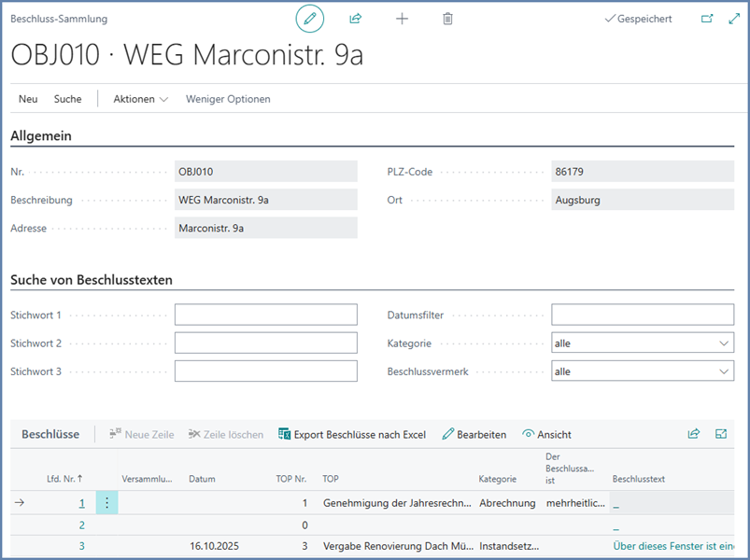The height and width of the screenshot is (560, 750).
Task: Click Bearbeiten in the Beschlüsse toolbar
Action: coord(474,434)
